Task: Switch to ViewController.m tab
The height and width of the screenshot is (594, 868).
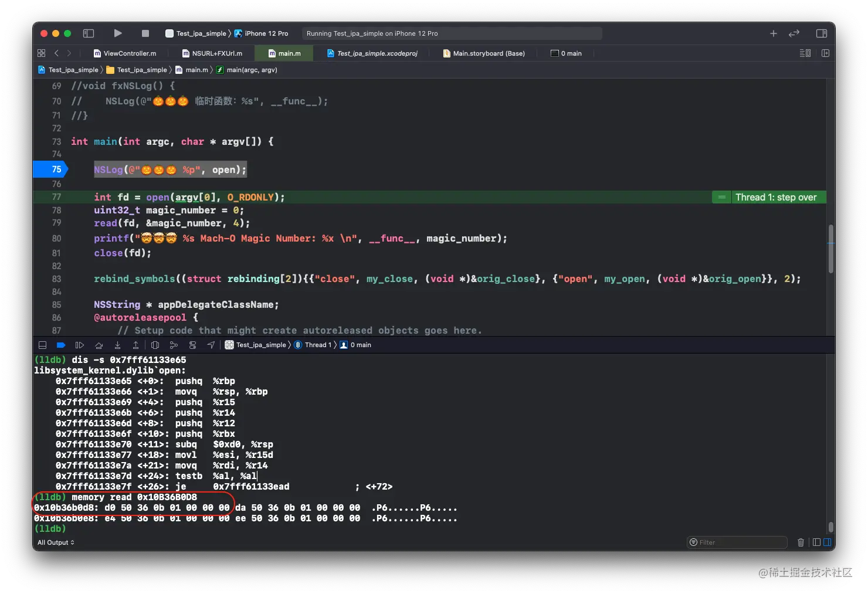Action: (125, 53)
